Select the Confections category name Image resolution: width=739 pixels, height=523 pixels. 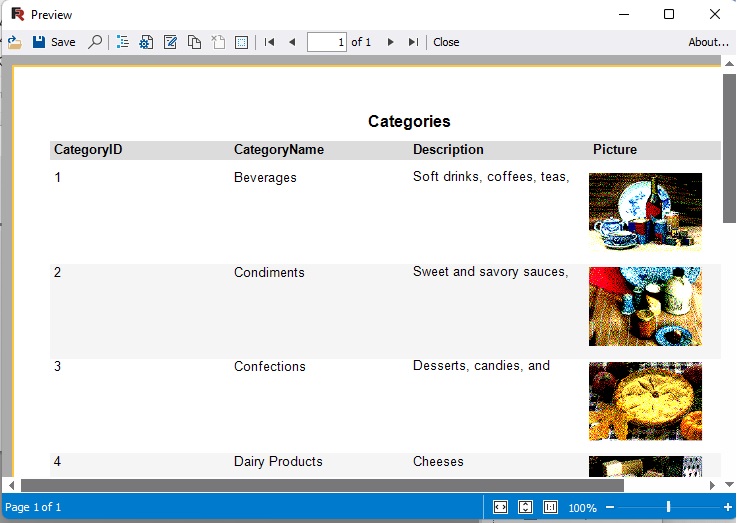pos(270,367)
